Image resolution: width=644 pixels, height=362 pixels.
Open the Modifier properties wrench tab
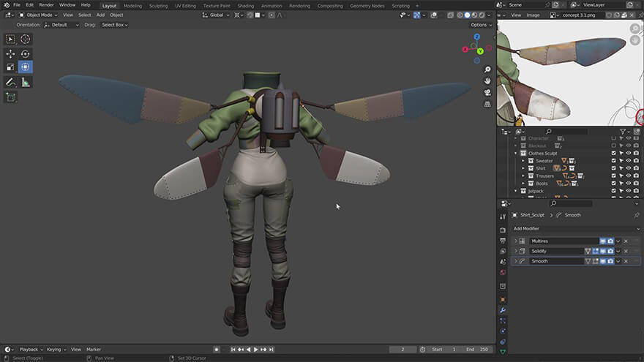(x=503, y=310)
